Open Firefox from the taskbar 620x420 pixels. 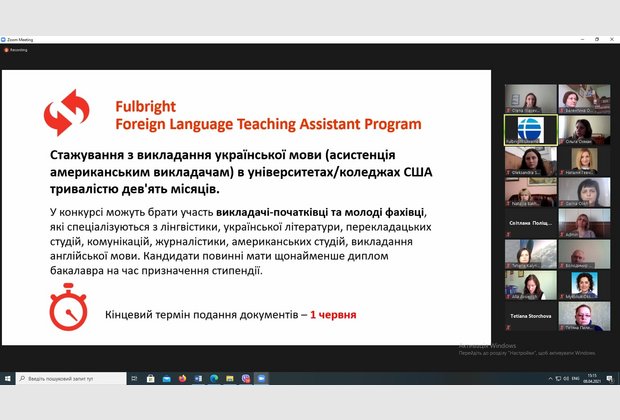click(x=182, y=378)
